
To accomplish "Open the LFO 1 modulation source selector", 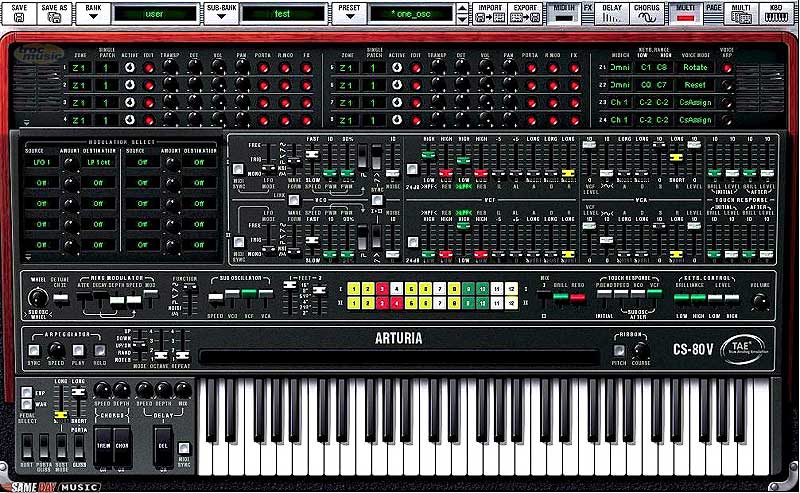I will 39,162.
